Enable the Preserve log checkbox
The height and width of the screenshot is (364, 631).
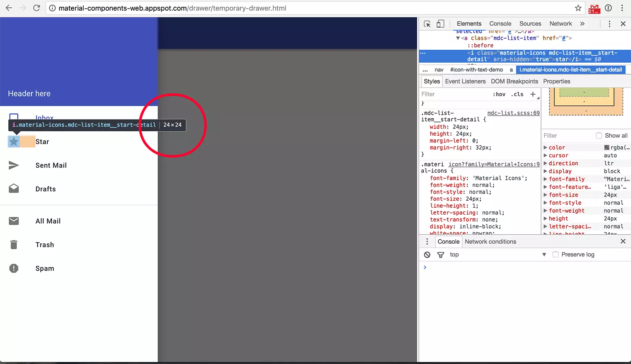pos(555,255)
